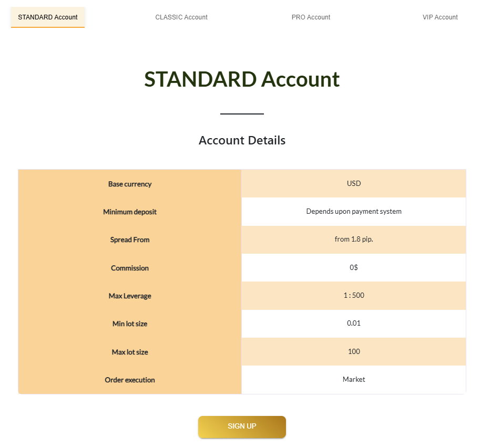The image size is (481, 448).
Task: Click the 'from 1.8 pip.' value
Action: pos(354,239)
